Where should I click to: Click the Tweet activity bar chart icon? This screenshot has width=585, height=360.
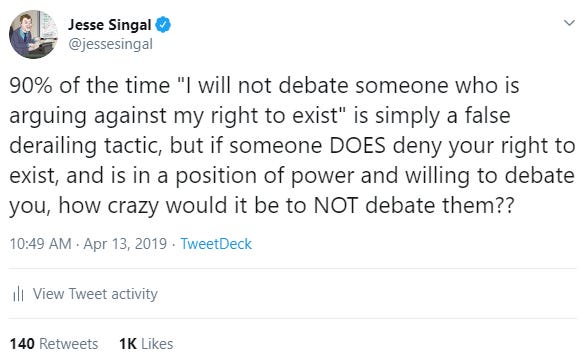click(18, 294)
